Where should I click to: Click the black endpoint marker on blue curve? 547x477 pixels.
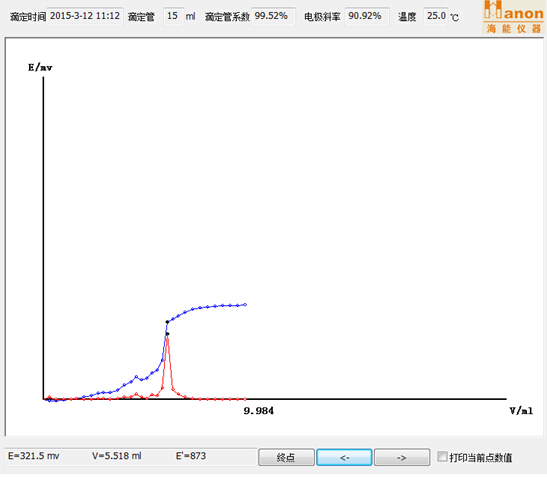[167, 322]
